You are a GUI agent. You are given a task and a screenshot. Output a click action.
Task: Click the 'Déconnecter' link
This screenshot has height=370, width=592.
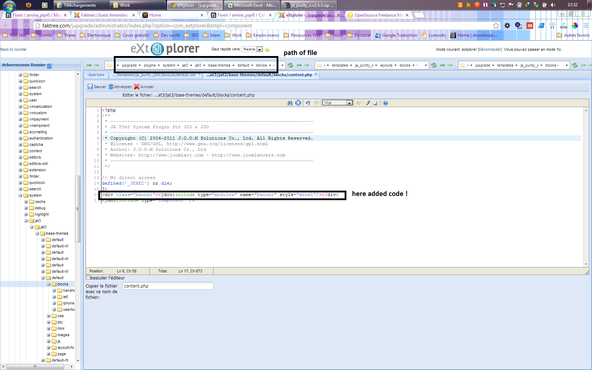coord(490,49)
